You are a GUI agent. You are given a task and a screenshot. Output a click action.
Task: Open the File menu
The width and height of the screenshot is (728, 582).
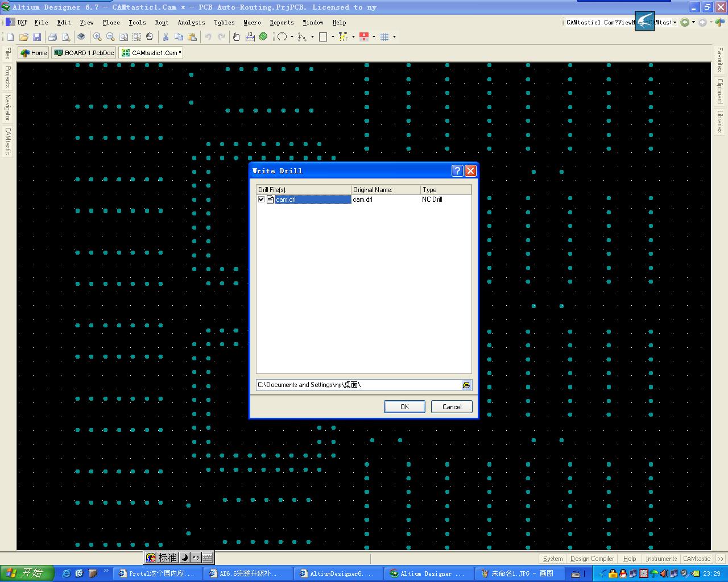[x=41, y=22]
